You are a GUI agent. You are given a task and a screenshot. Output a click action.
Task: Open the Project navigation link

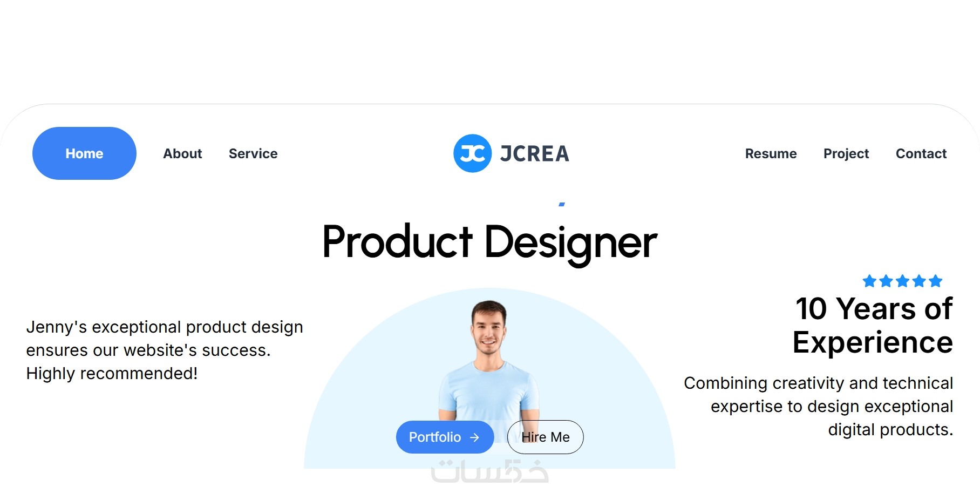846,154
